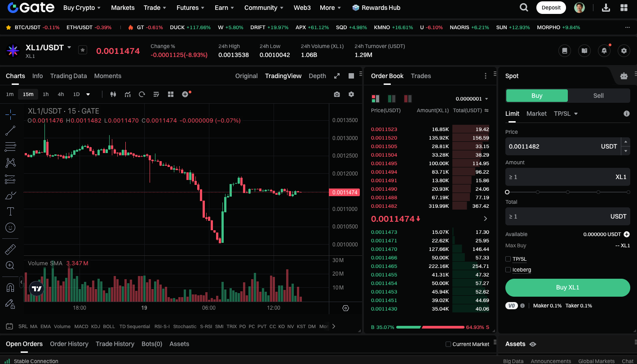637x364 pixels.
Task: Open the chart layout grid icon
Action: point(171,94)
